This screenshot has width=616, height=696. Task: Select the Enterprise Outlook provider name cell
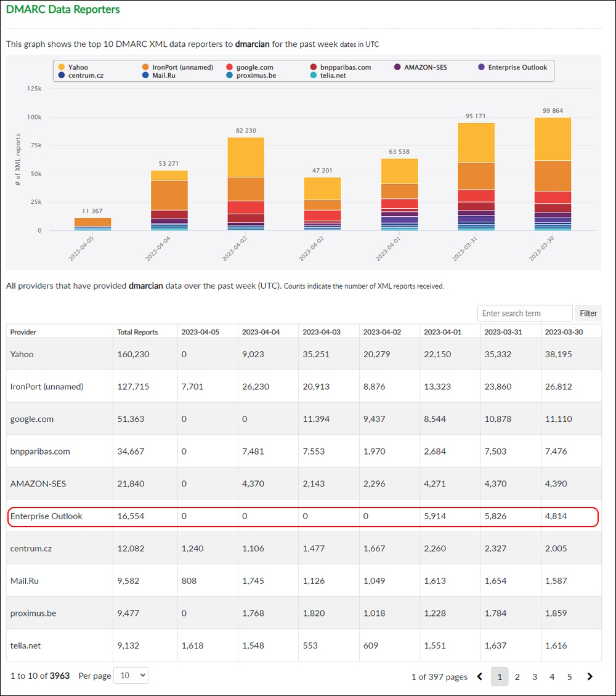60,516
